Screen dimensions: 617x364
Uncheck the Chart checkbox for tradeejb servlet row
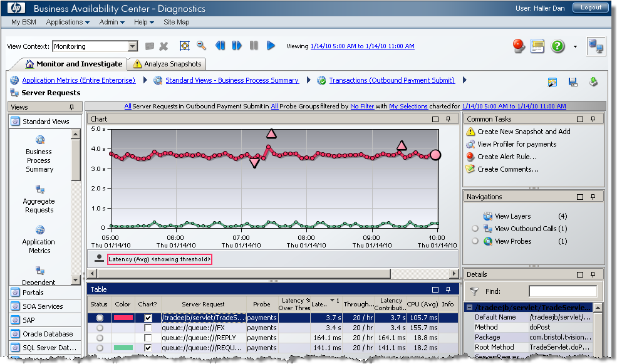pyautogui.click(x=148, y=318)
